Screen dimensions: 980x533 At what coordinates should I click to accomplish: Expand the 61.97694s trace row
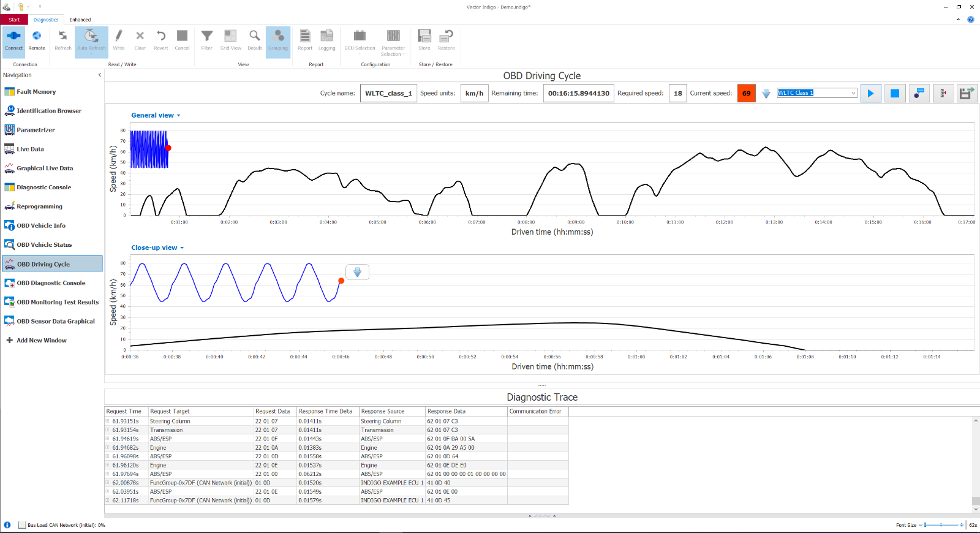108,474
